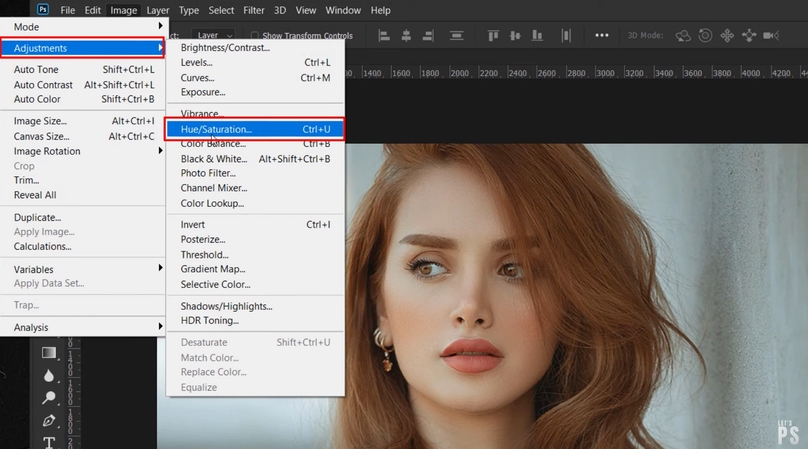
Task: Select the Gradient tool in toolbar
Action: coord(49,353)
